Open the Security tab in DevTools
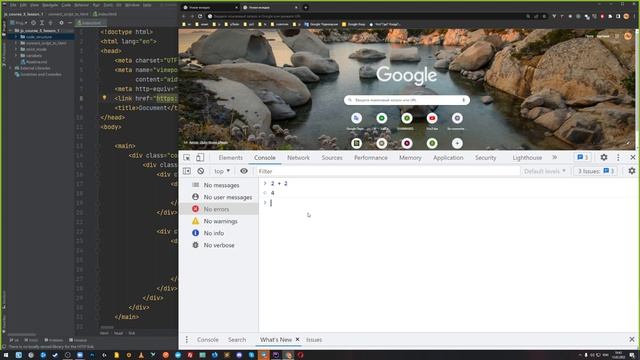The width and height of the screenshot is (640, 360). tap(485, 158)
